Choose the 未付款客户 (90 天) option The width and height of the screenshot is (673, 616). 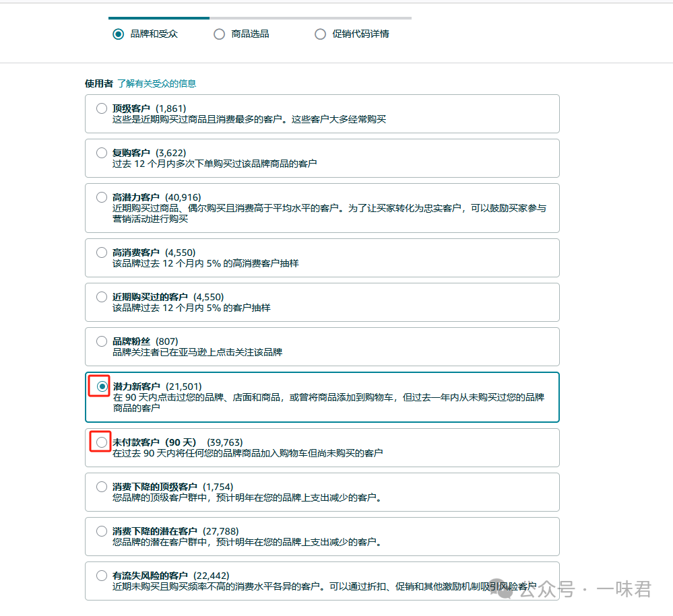[102, 442]
